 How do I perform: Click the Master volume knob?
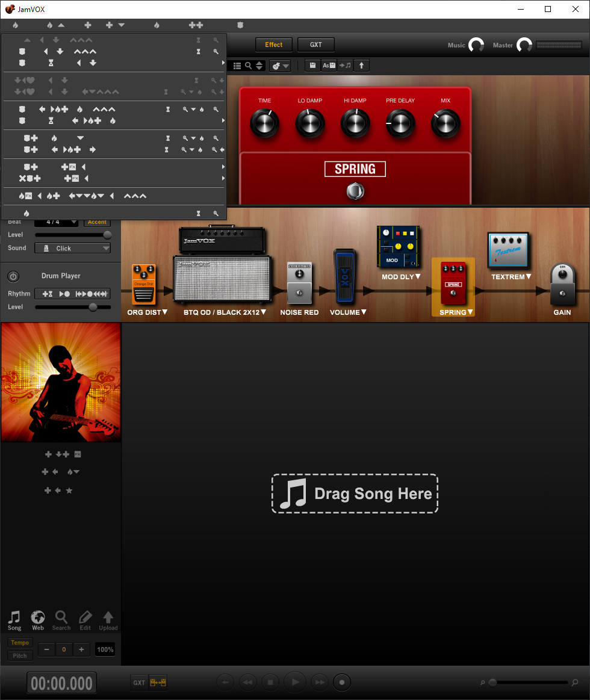[x=524, y=45]
